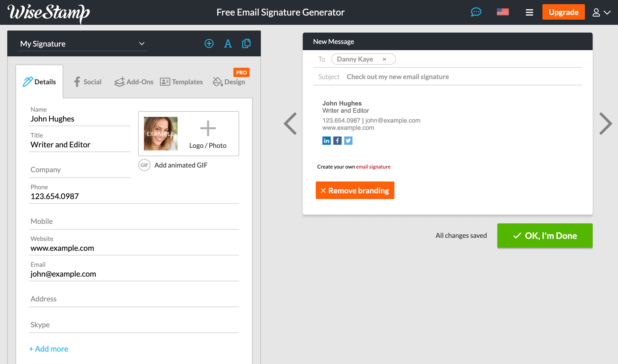Open the chat support bubble icon
618x364 pixels.
[476, 12]
